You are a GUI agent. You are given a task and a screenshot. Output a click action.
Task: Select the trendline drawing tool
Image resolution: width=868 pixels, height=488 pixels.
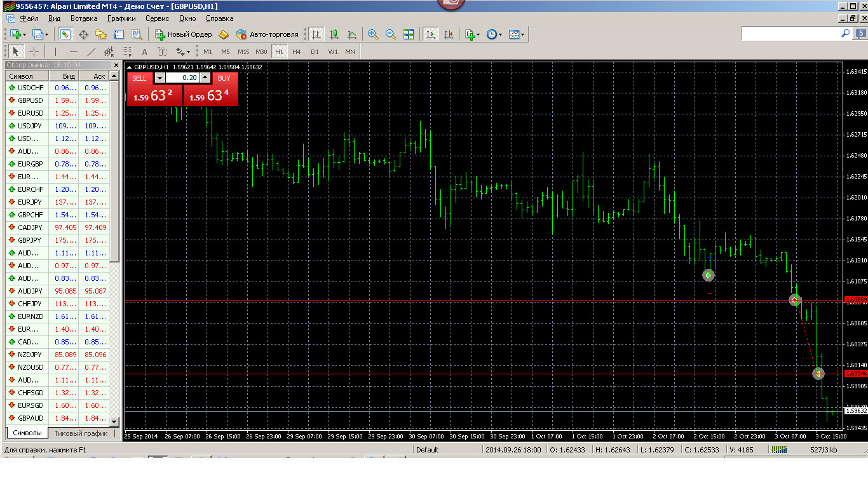92,51
